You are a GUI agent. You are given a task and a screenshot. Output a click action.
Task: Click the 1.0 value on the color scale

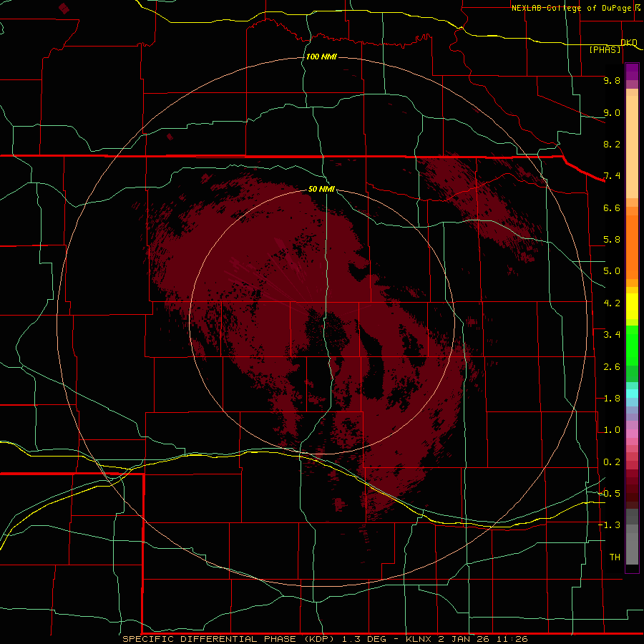pyautogui.click(x=612, y=430)
